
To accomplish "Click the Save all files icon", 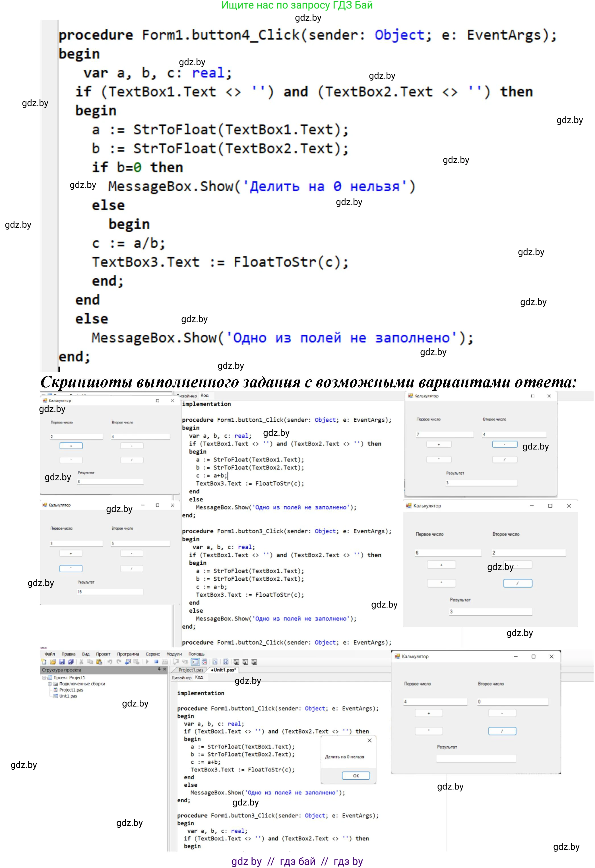I will click(x=71, y=662).
